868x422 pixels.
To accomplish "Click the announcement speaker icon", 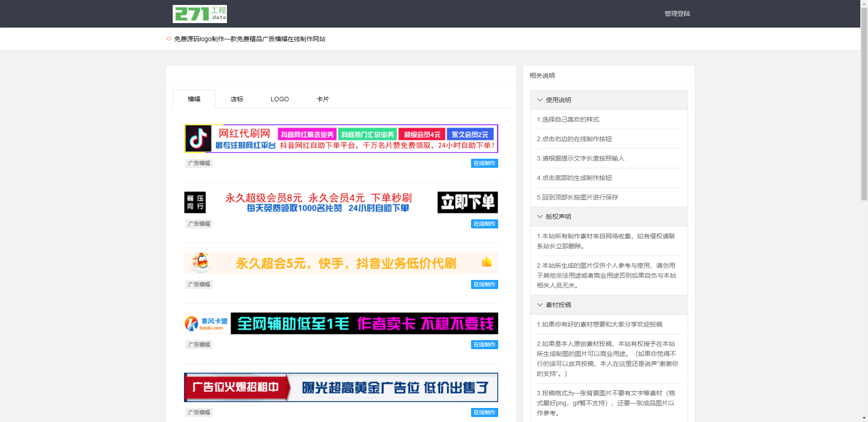I will click(x=169, y=39).
